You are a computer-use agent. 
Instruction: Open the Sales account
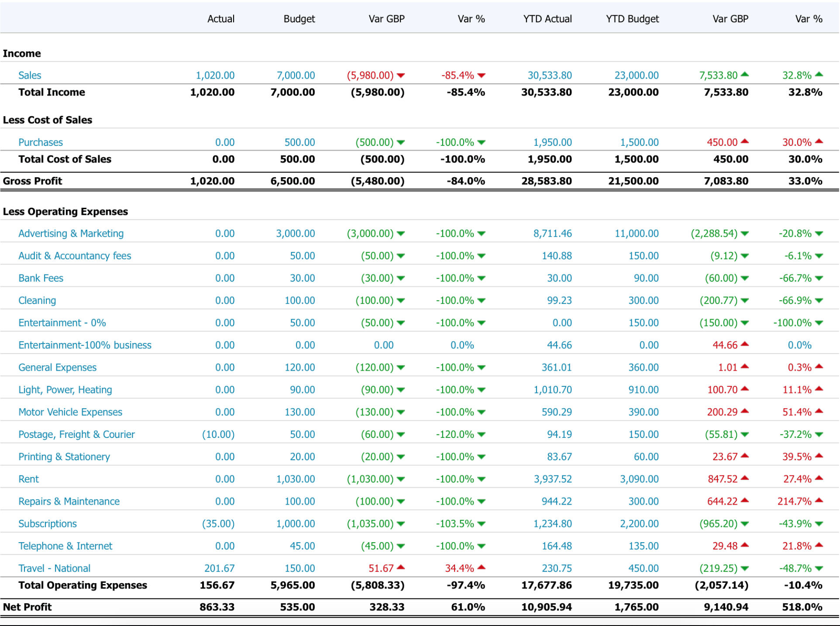click(x=30, y=75)
